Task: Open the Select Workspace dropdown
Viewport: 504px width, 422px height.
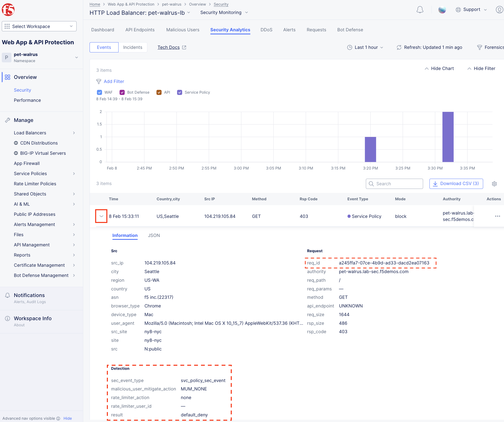Action: 39,26
